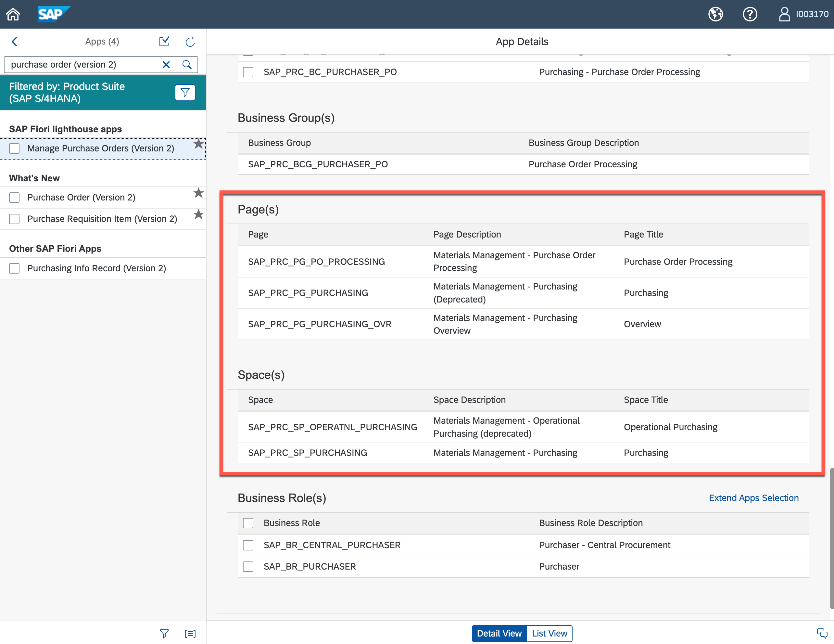Open the user profile icon for I003170
This screenshot has width=834, height=644.
784,14
